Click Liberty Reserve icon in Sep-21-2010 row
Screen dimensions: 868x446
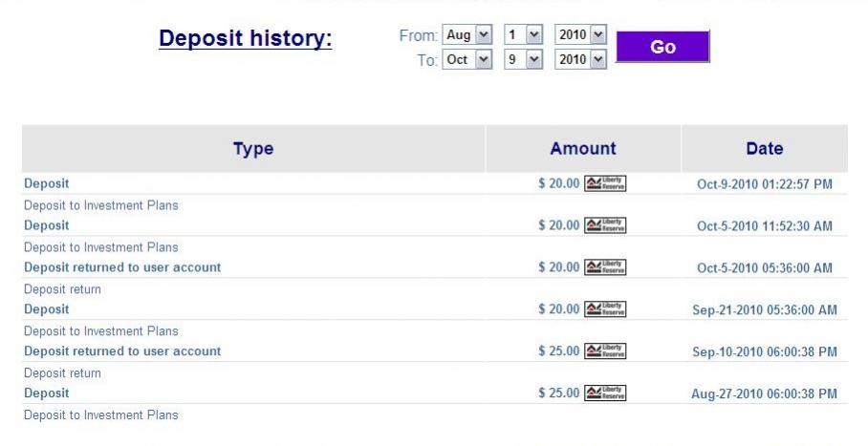point(605,309)
